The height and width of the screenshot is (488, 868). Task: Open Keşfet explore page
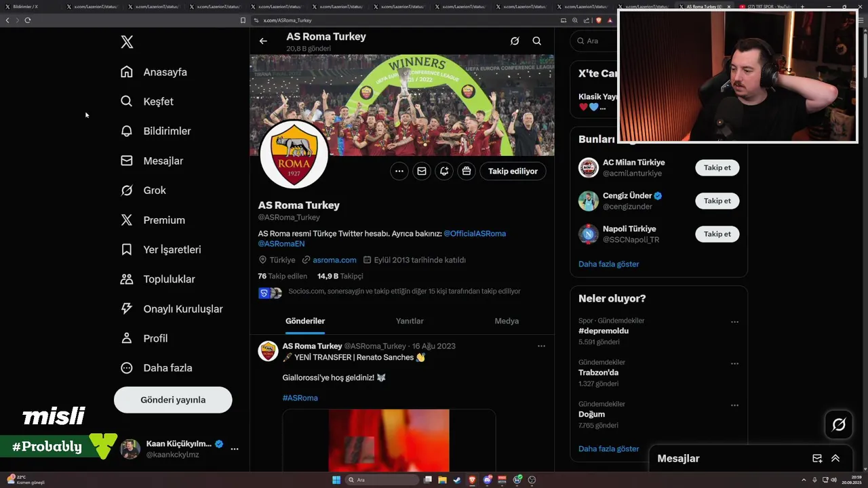147,102
